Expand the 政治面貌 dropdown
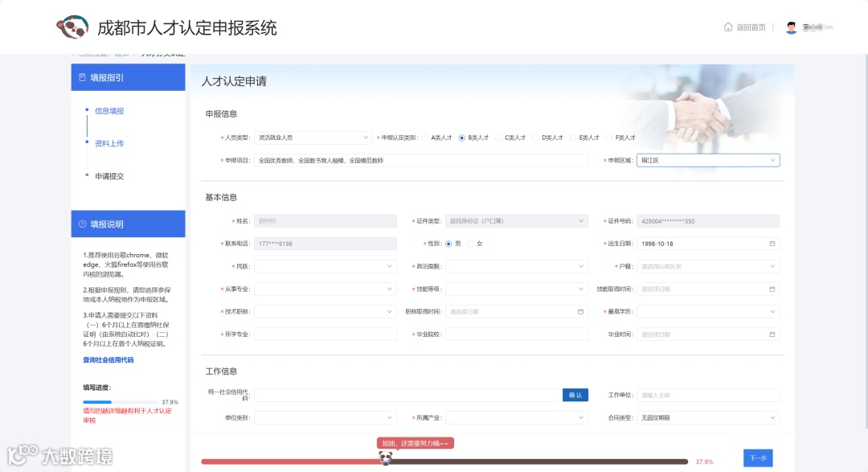Viewport: 868px width, 472px height. coord(517,266)
